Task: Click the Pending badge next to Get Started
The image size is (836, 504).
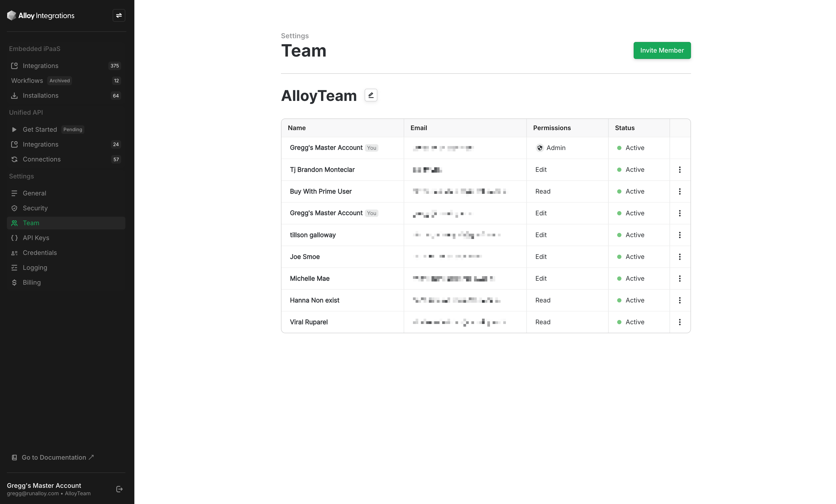Action: point(72,130)
